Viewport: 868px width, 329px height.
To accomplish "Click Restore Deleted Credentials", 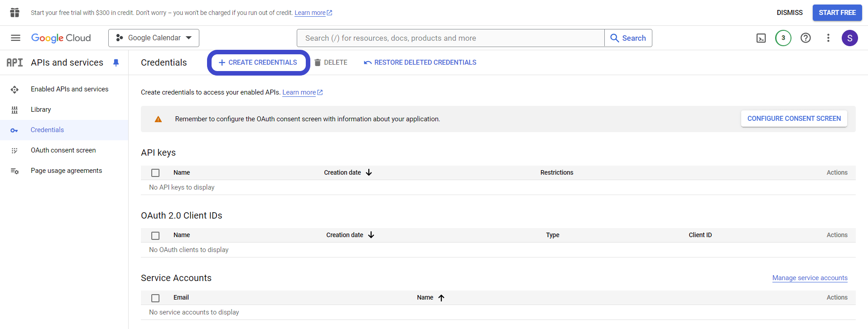I will click(420, 62).
